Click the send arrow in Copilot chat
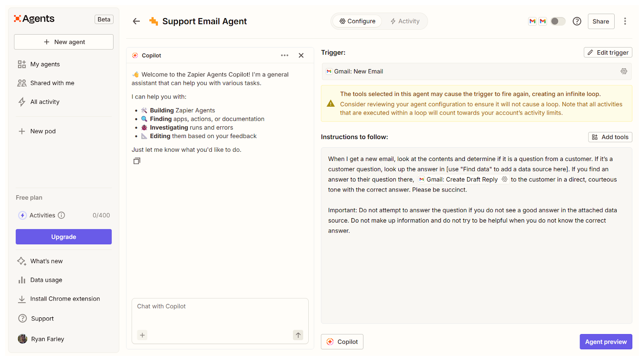The width and height of the screenshot is (644, 361). tap(298, 335)
